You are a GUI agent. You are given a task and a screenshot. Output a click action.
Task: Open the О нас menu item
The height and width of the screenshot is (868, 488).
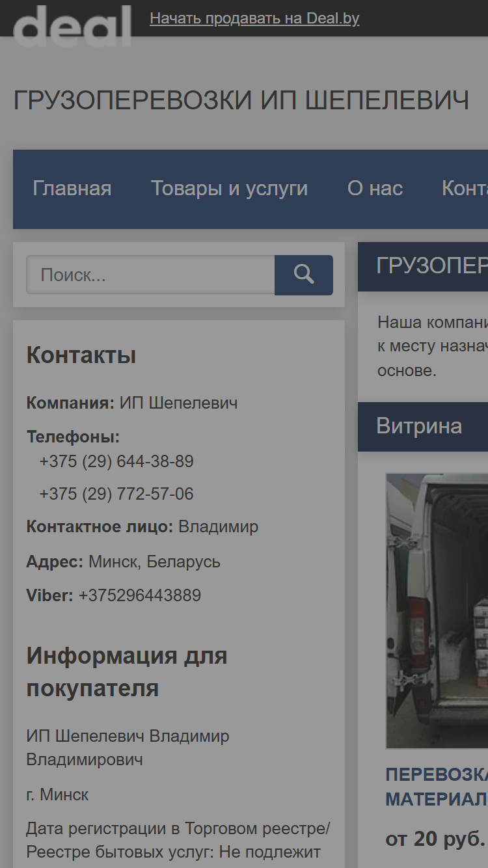(375, 189)
